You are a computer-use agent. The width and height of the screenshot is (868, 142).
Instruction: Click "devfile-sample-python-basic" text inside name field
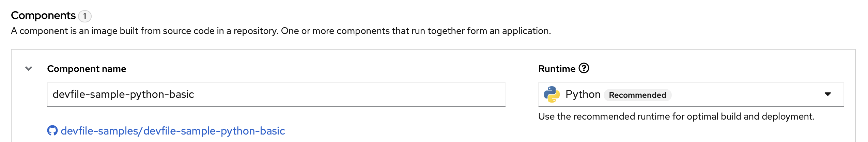pos(123,94)
